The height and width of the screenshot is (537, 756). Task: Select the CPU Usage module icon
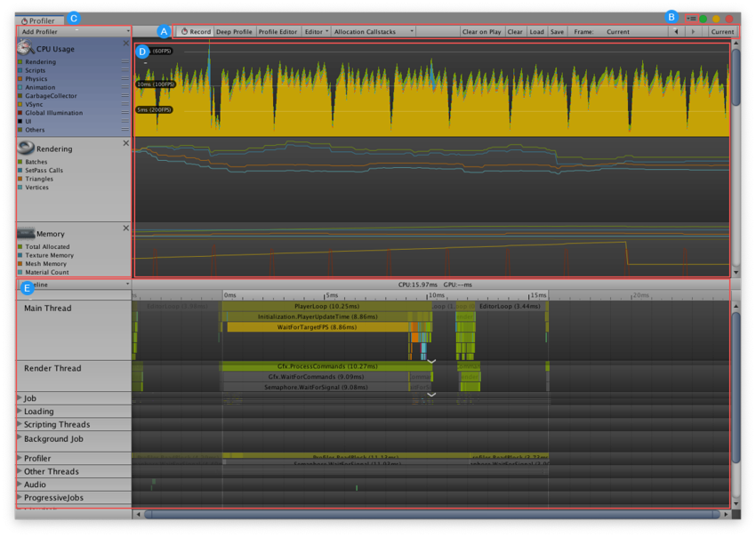[x=26, y=49]
